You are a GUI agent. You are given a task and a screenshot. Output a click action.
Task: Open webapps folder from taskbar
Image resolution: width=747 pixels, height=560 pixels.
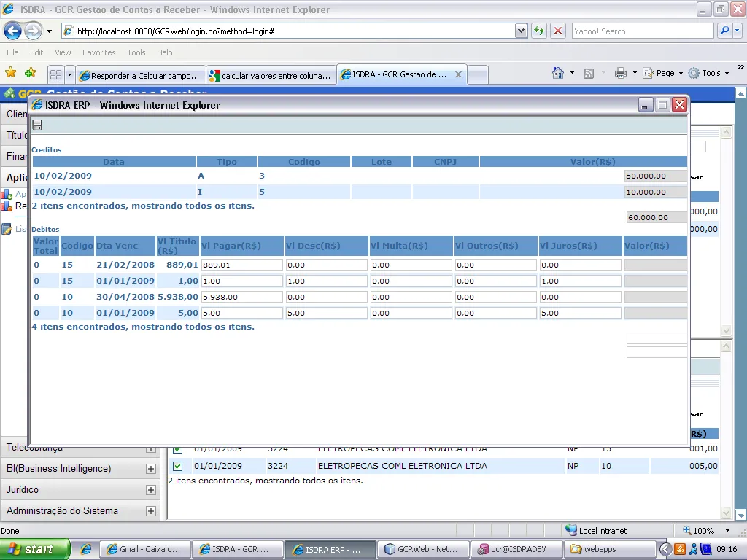[x=609, y=549]
